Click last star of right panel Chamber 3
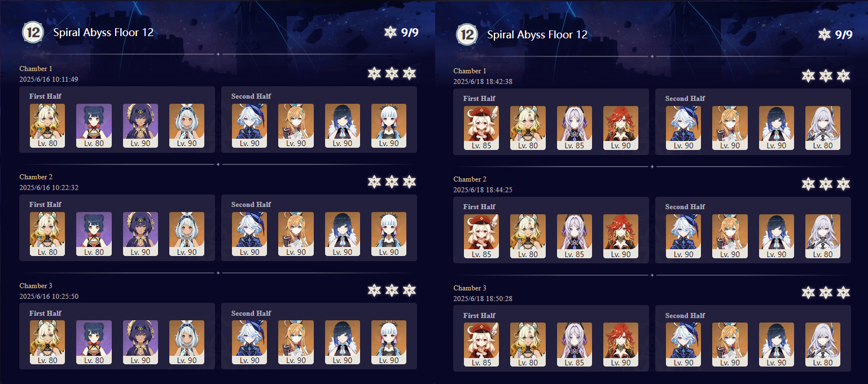This screenshot has height=384, width=868. (x=843, y=293)
